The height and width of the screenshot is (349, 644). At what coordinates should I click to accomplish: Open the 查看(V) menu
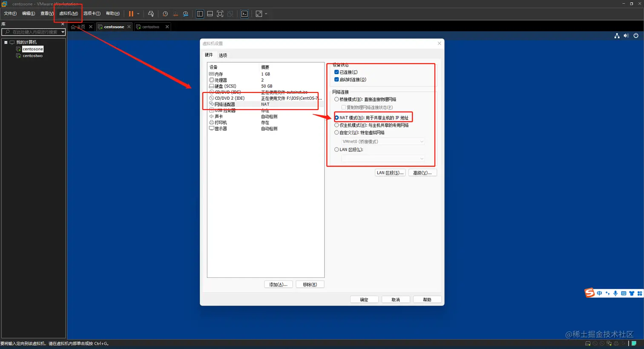pyautogui.click(x=47, y=14)
